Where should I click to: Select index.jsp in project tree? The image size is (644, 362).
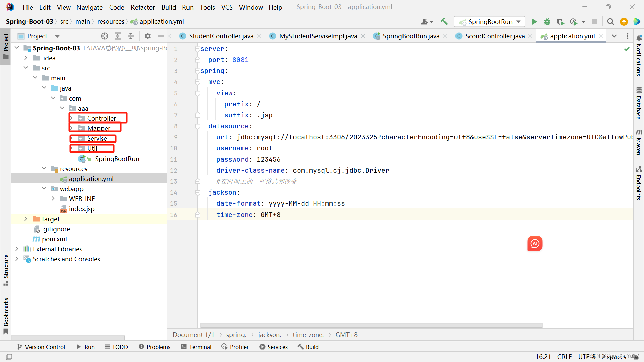click(x=82, y=209)
